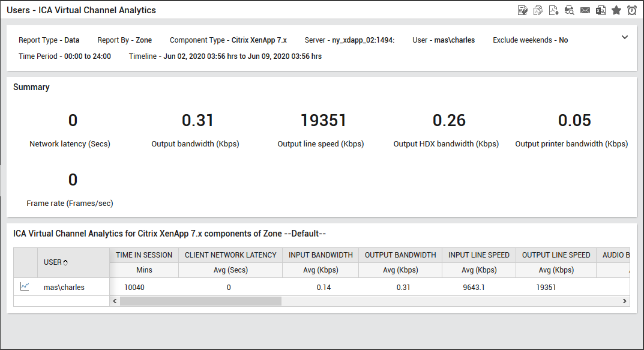This screenshot has height=350, width=644.
Task: Click TIME IN SESSION column header
Action: 144,255
